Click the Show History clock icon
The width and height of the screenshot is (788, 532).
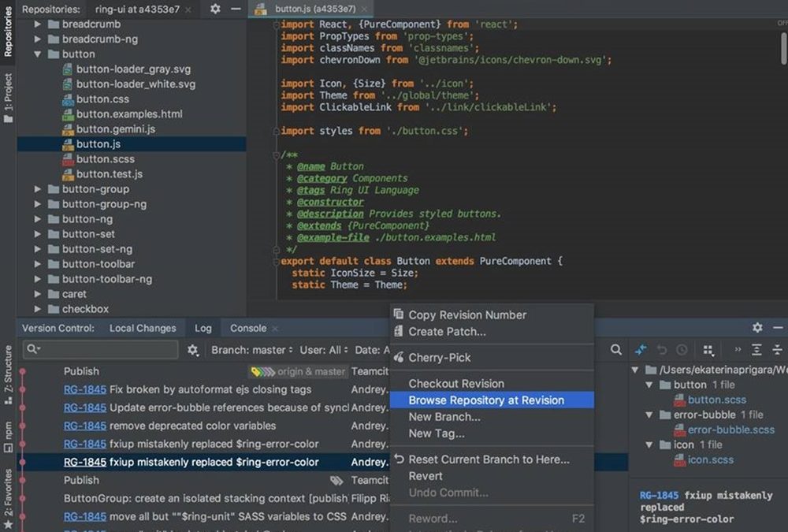pos(682,350)
